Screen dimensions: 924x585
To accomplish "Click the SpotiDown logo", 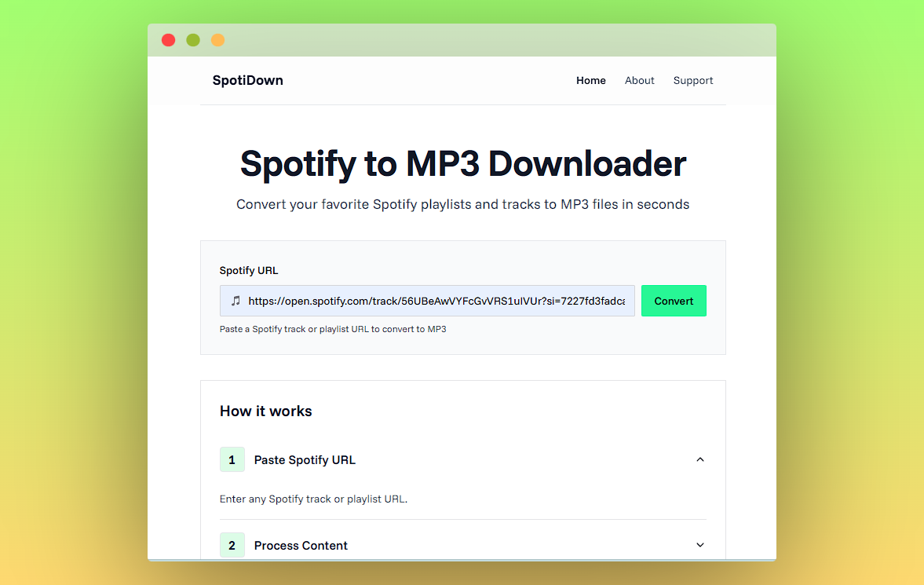I will click(x=247, y=80).
